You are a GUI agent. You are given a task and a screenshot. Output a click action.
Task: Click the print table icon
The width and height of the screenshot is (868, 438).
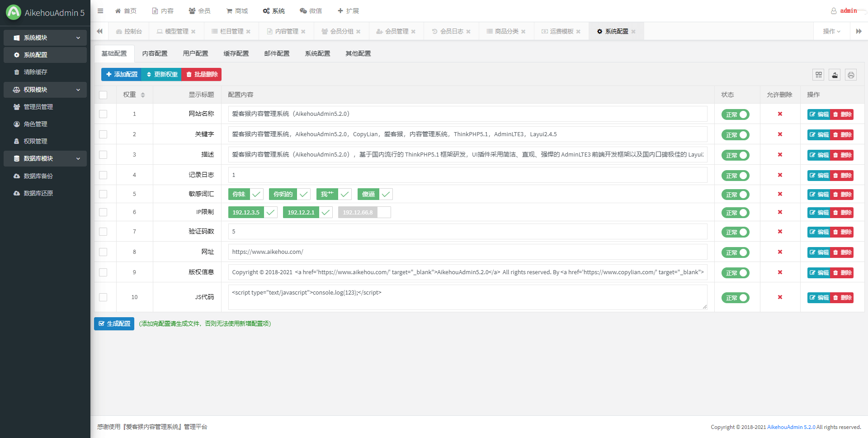(x=851, y=75)
